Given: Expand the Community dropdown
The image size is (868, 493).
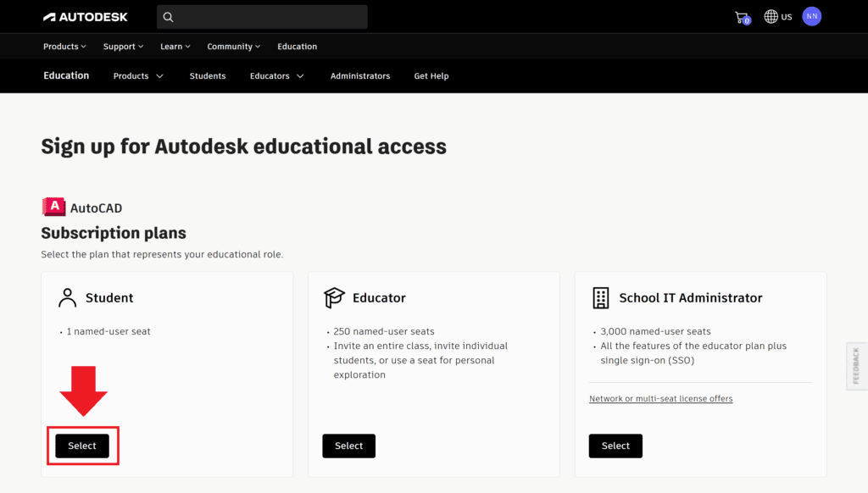Looking at the screenshot, I should coord(233,47).
